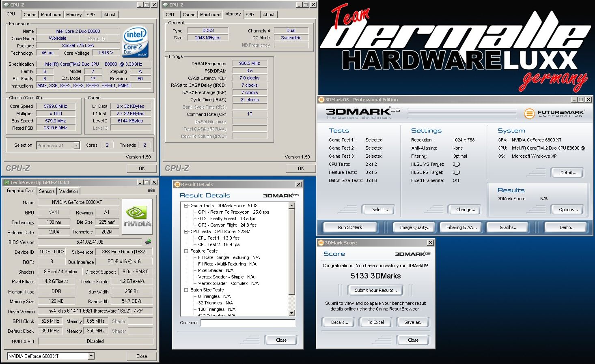This screenshot has width=595, height=364.
Task: Click Close in Result Details window
Action: click(281, 340)
